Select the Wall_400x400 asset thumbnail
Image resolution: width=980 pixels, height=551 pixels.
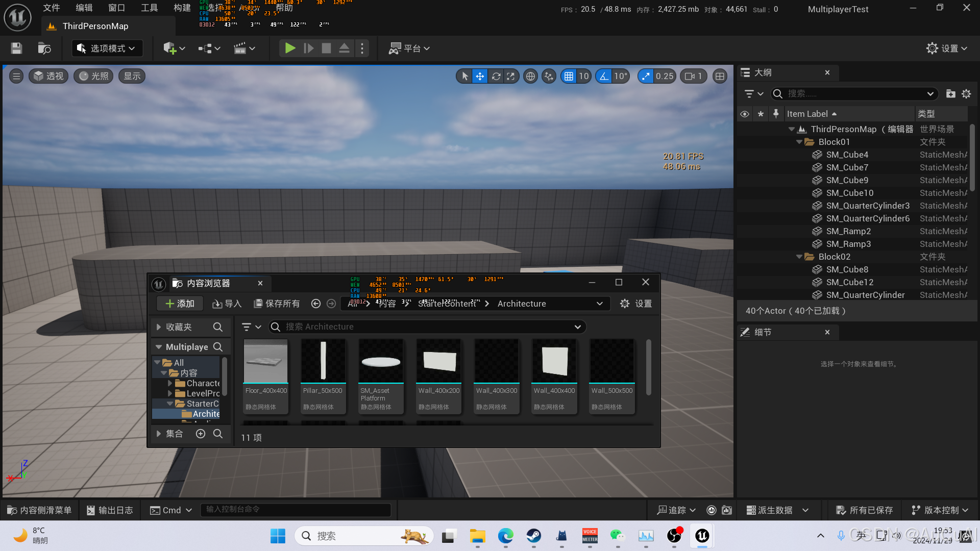tap(554, 361)
